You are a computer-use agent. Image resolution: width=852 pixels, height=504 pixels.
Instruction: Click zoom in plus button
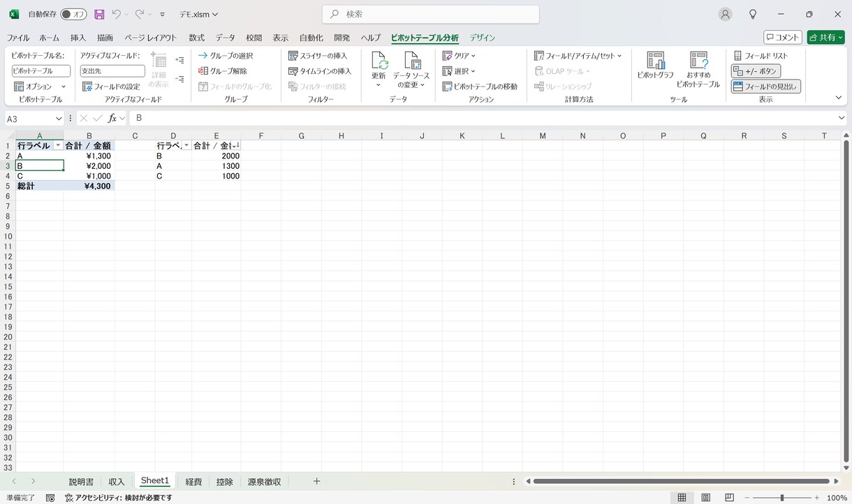click(x=818, y=498)
